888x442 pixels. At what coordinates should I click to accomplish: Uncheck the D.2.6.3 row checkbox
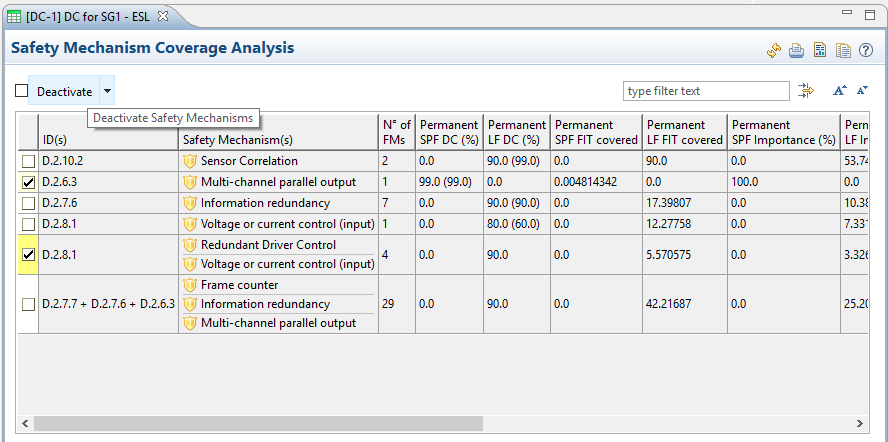[28, 183]
